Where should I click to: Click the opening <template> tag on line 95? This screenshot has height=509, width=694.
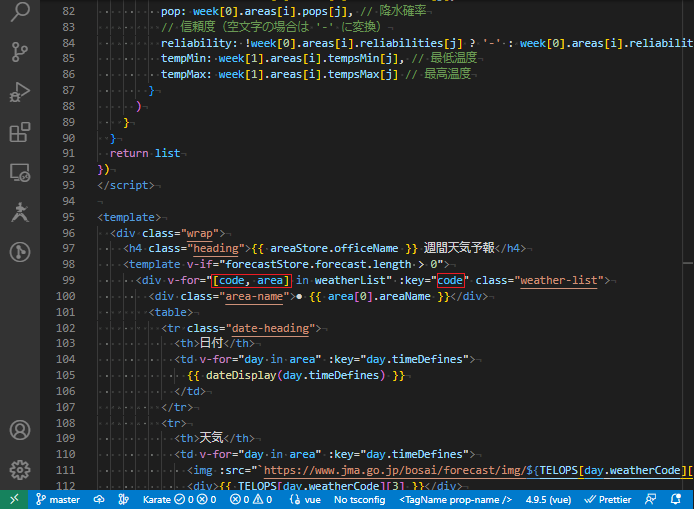coord(129,217)
